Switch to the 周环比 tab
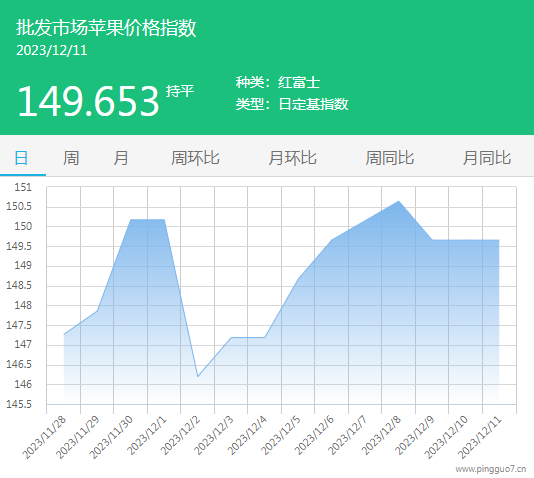This screenshot has height=478, width=534. (x=195, y=158)
